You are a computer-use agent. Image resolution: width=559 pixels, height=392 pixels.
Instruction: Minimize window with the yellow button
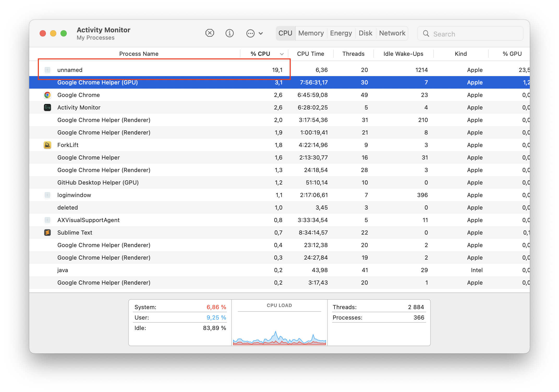point(53,33)
